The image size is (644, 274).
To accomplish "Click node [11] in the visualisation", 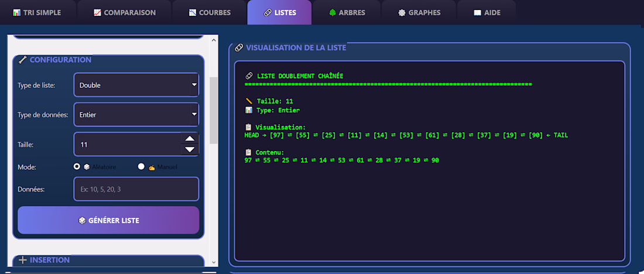I will (x=354, y=135).
